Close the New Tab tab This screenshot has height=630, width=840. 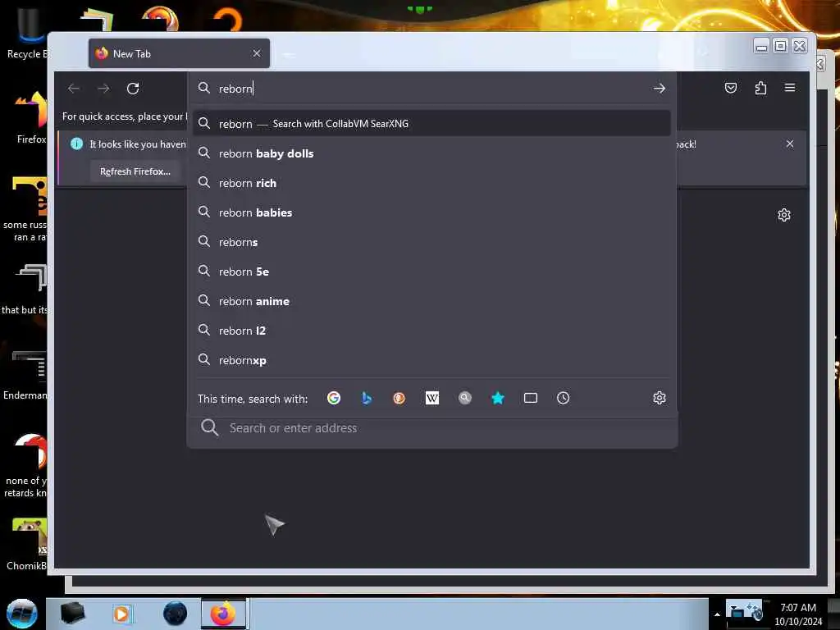pyautogui.click(x=257, y=53)
